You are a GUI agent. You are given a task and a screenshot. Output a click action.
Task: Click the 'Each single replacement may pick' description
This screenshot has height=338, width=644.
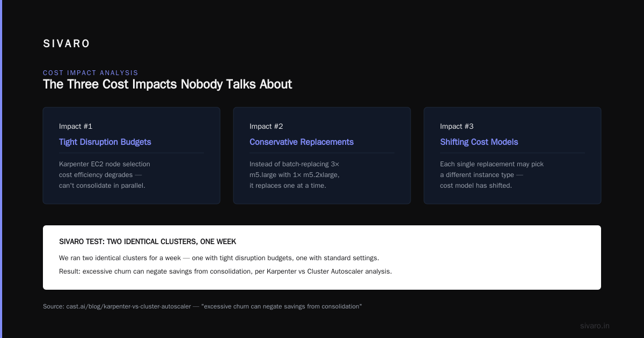tap(492, 175)
